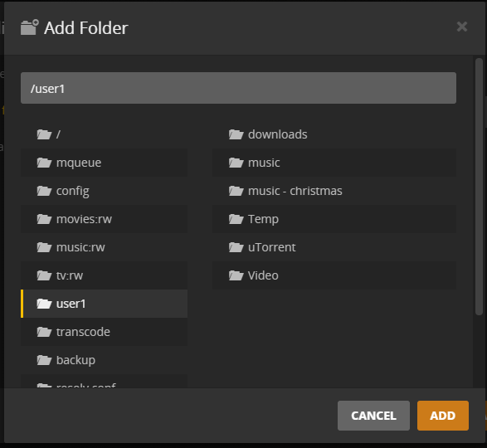The width and height of the screenshot is (487, 448).
Task: Click the Add Folder title icon
Action: coord(30,27)
